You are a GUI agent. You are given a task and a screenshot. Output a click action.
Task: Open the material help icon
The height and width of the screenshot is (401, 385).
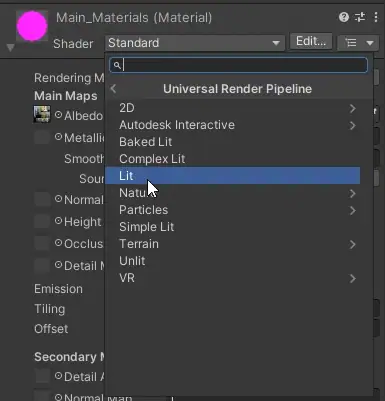pyautogui.click(x=344, y=17)
